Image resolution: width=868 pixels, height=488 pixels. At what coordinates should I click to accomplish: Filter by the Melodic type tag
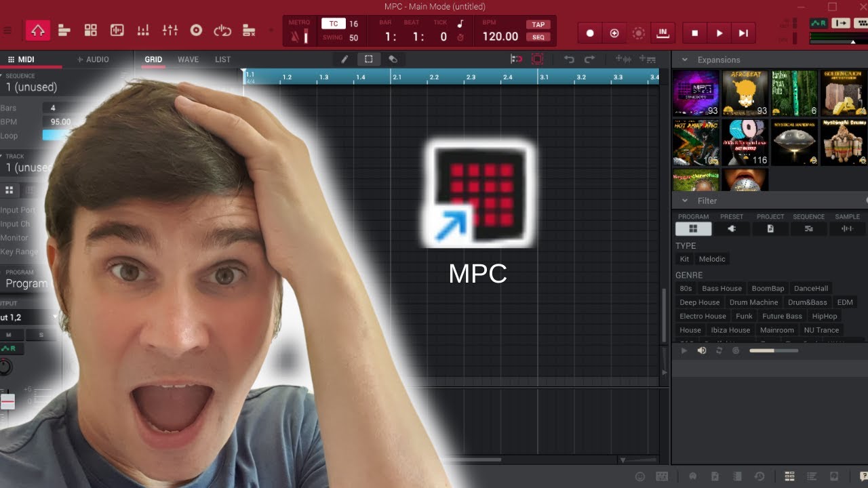(x=712, y=259)
